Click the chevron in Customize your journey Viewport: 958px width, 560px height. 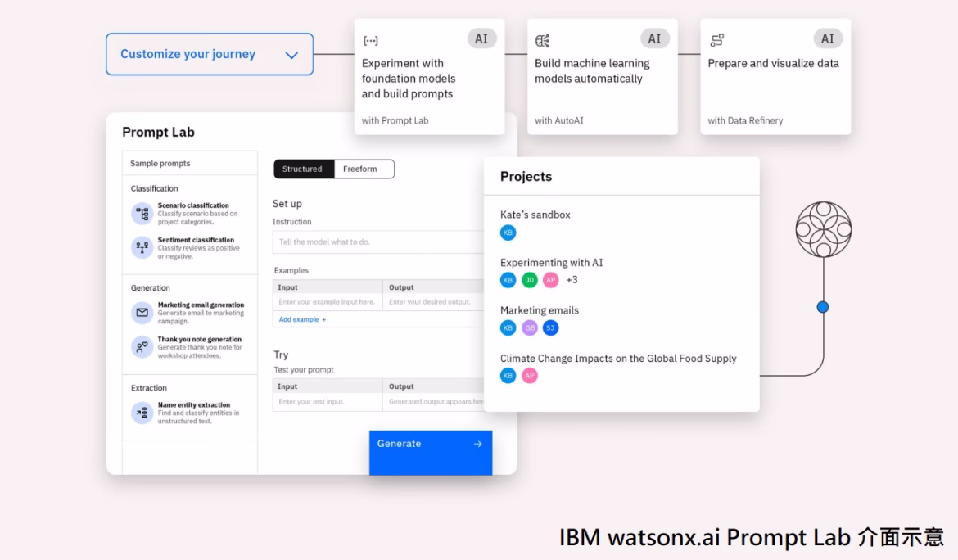click(291, 55)
